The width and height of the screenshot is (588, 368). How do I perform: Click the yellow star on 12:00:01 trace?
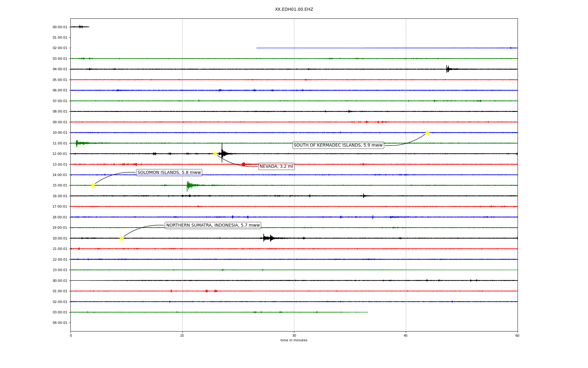pyautogui.click(x=215, y=154)
